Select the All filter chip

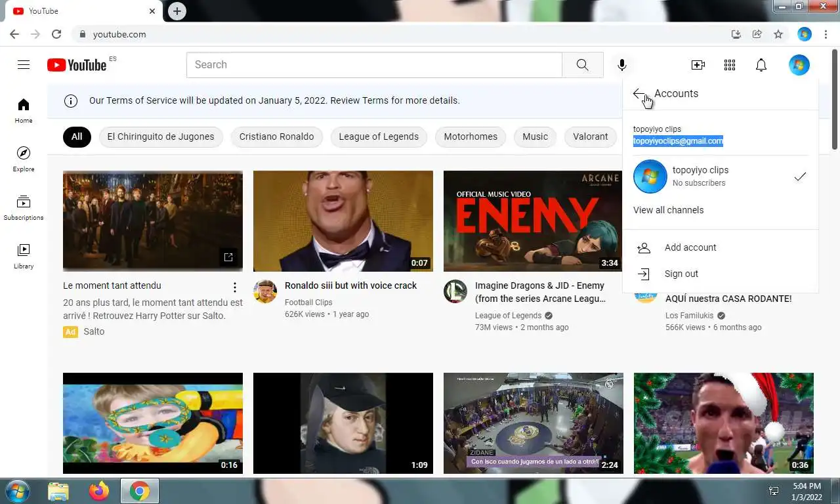click(x=77, y=136)
